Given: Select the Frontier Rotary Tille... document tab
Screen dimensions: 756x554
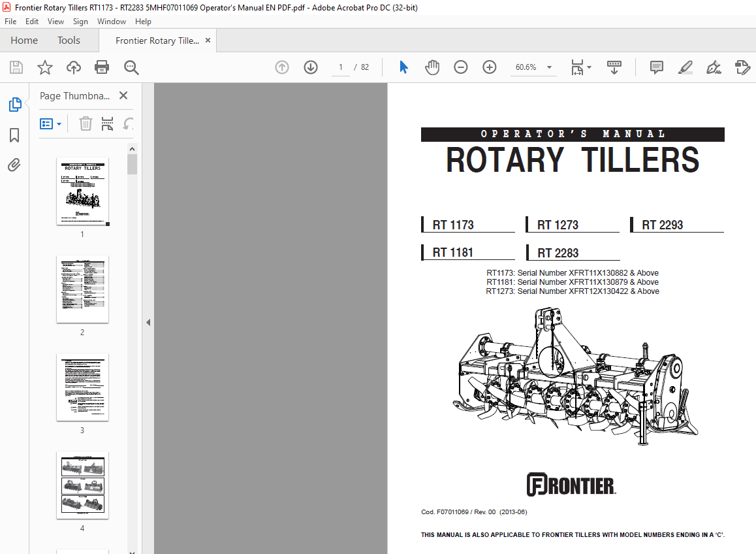Looking at the screenshot, I should click(157, 41).
